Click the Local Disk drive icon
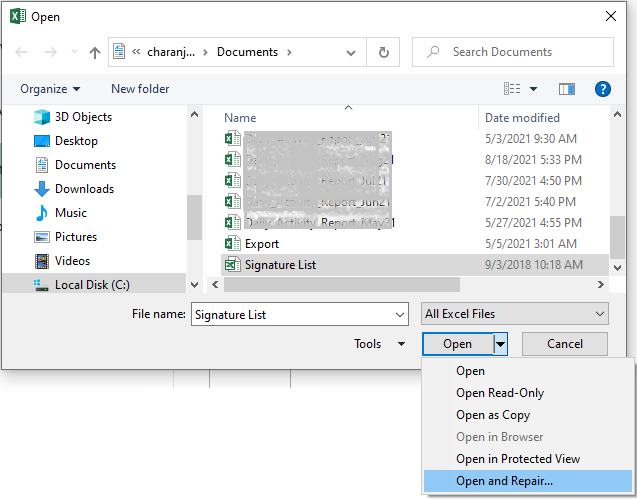Image resolution: width=637 pixels, height=499 pixels. coord(41,285)
